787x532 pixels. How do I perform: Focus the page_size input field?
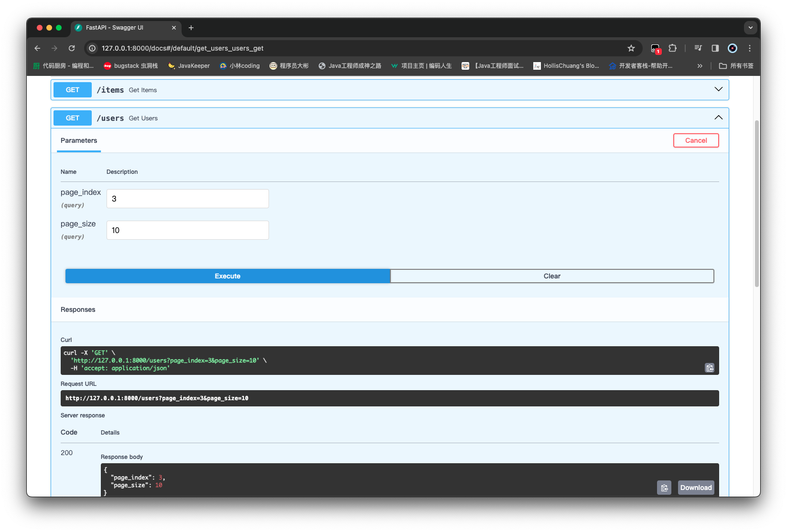coord(188,230)
